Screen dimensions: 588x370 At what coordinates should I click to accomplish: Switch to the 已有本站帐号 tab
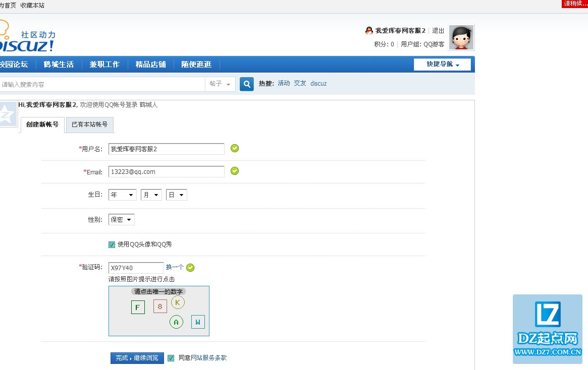click(89, 125)
